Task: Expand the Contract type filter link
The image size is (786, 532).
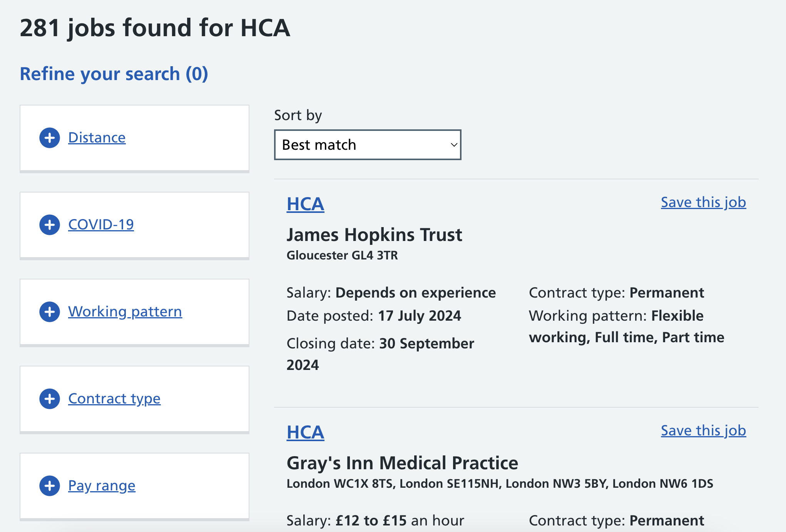Action: click(x=114, y=399)
